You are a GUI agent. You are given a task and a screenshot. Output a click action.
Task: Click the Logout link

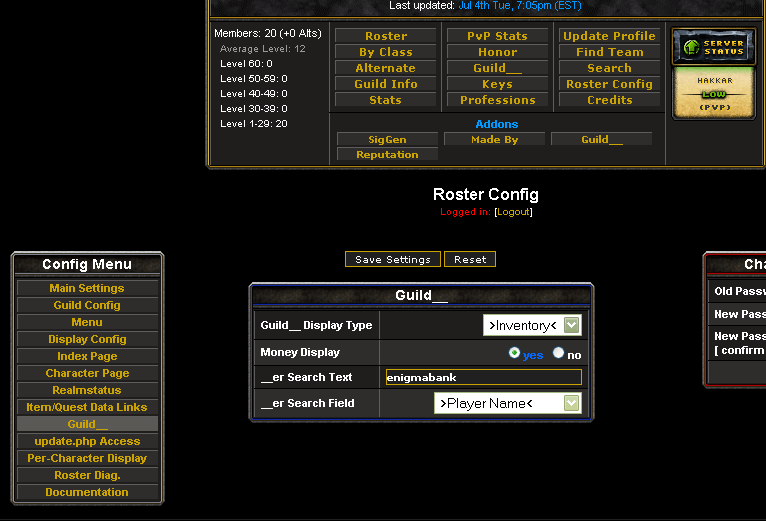(x=513, y=212)
